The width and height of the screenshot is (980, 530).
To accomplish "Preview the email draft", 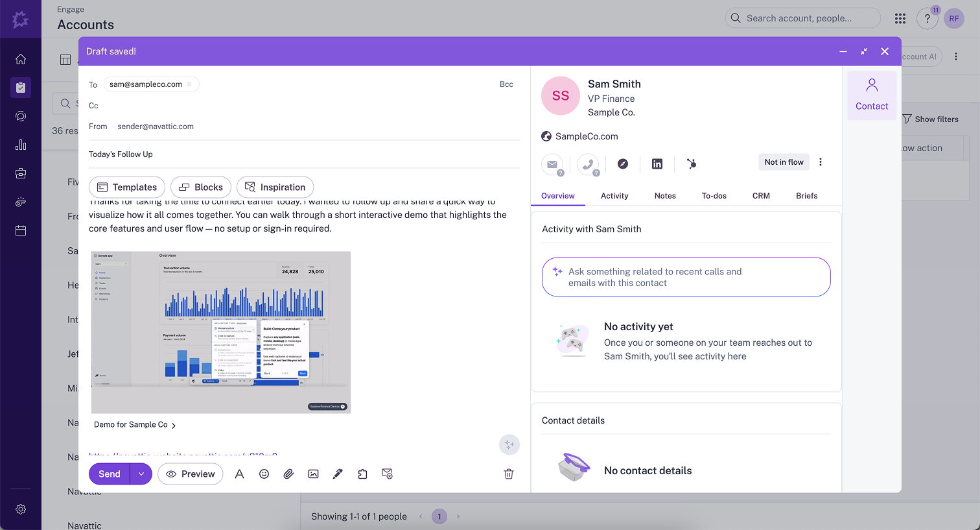I will (191, 474).
